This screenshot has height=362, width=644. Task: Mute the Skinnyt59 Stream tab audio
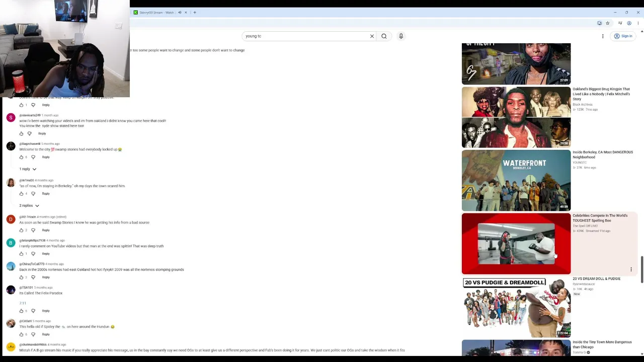[x=180, y=13]
